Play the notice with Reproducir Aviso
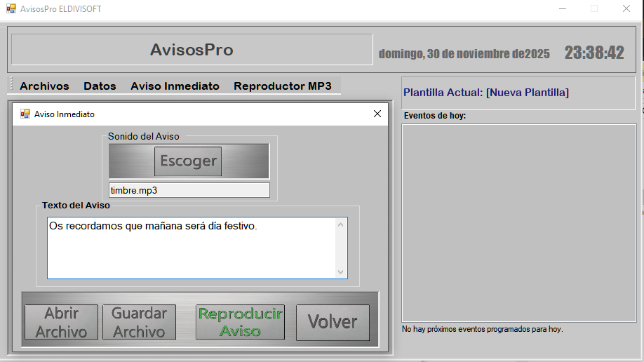 tap(240, 323)
